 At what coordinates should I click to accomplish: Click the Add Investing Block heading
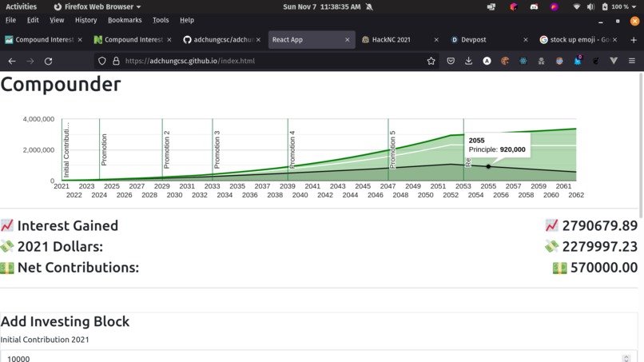click(x=65, y=321)
